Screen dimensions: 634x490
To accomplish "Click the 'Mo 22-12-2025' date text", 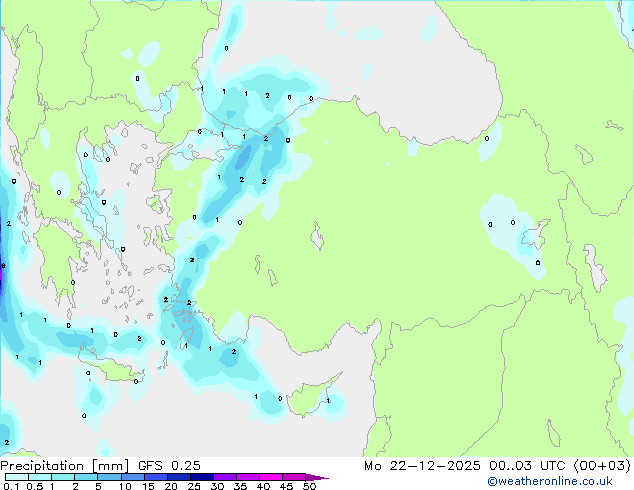I will (x=422, y=466).
